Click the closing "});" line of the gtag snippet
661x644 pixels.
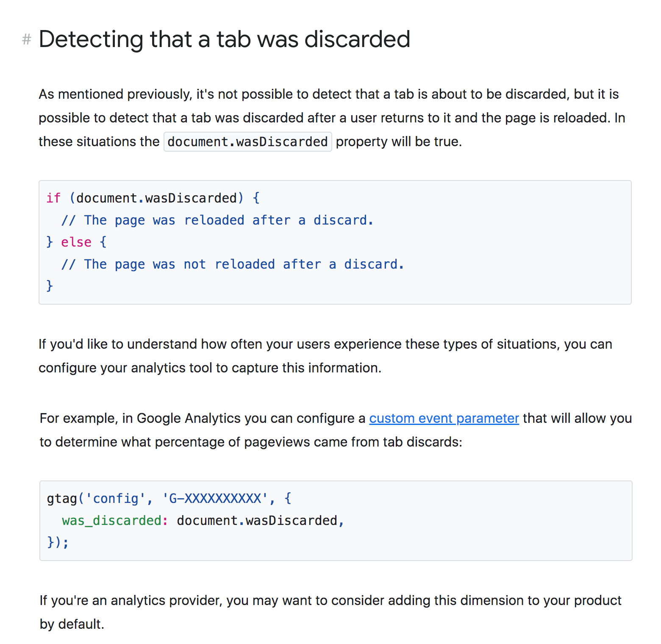pos(58,542)
